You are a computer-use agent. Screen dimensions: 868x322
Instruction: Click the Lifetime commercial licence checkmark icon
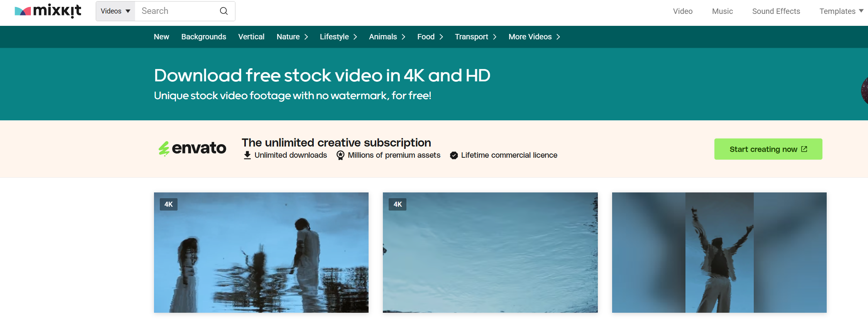tap(454, 155)
